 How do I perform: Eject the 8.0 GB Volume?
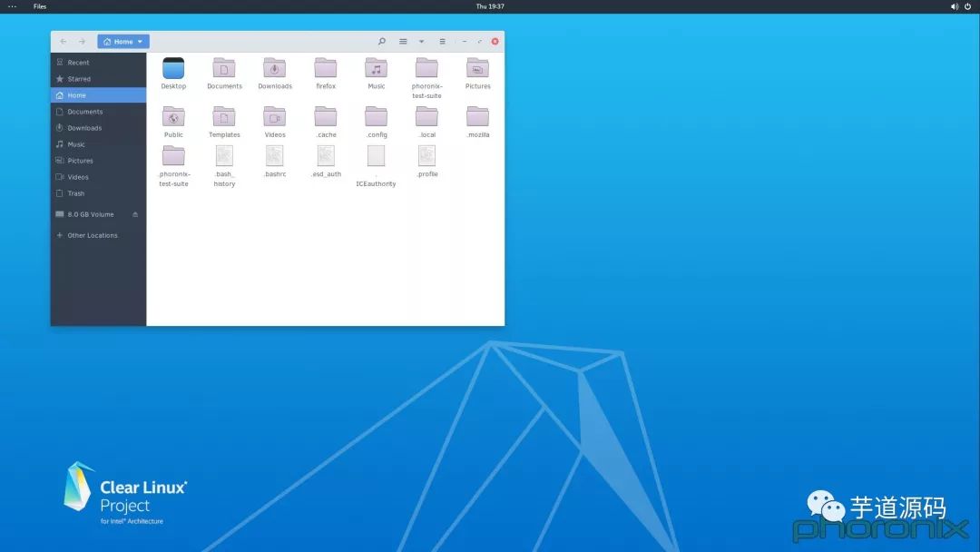point(134,214)
